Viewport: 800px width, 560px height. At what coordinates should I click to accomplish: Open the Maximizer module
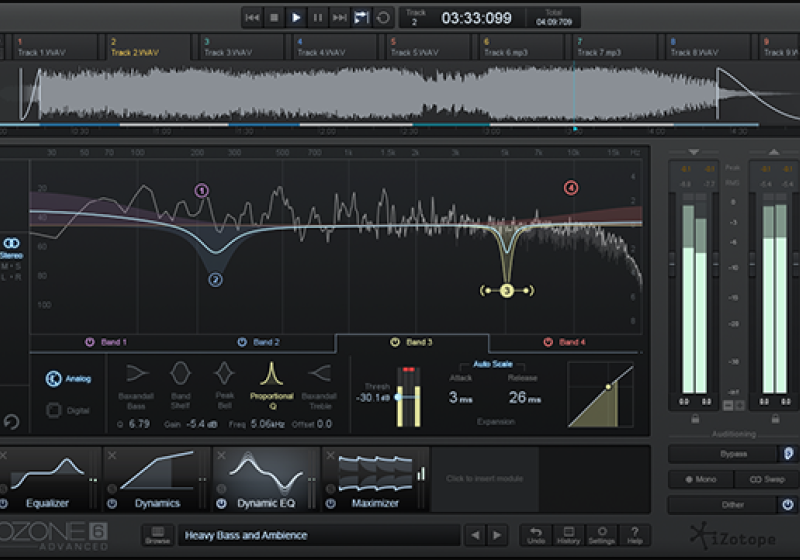(x=375, y=479)
